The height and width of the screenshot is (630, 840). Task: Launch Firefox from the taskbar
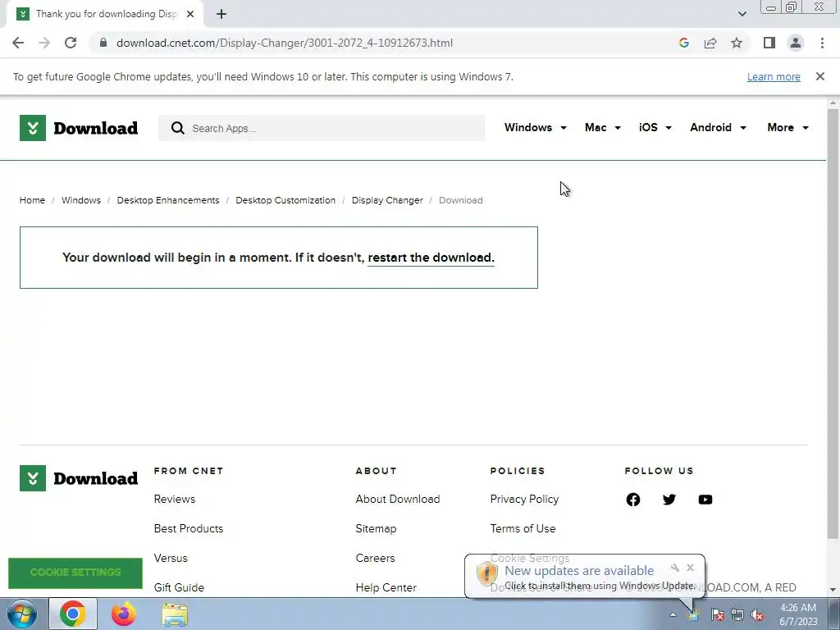tap(124, 614)
